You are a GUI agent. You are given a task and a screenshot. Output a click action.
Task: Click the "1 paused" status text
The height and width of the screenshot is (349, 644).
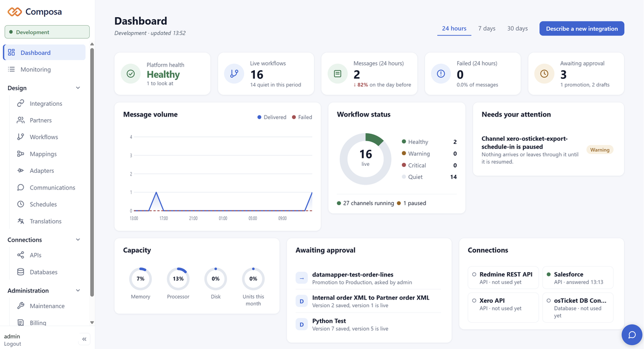[x=414, y=203]
